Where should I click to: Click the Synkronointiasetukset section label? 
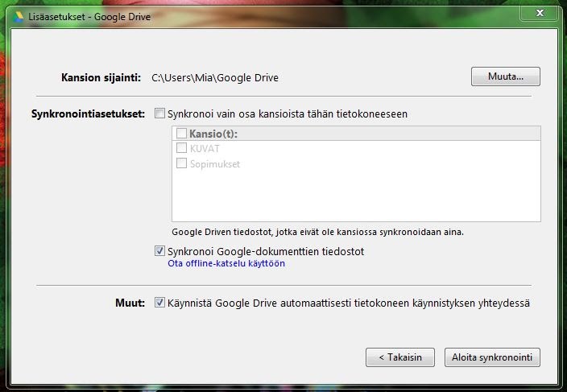[x=87, y=113]
